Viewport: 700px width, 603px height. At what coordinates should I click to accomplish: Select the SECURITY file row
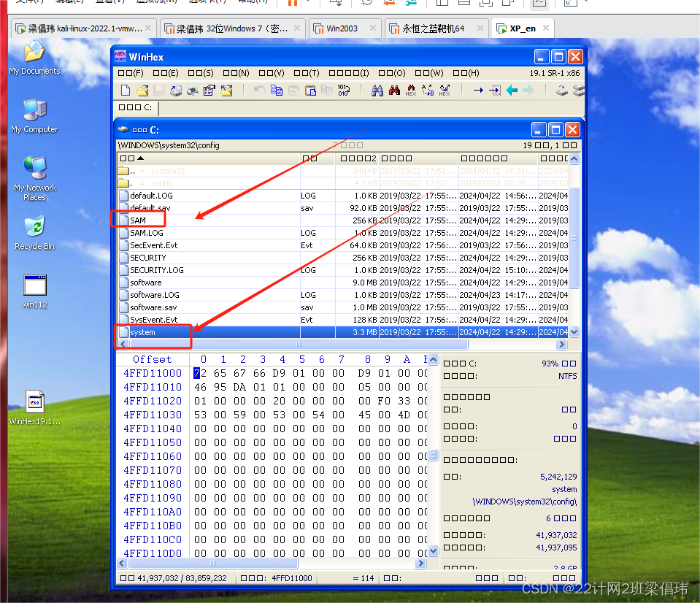(343, 258)
